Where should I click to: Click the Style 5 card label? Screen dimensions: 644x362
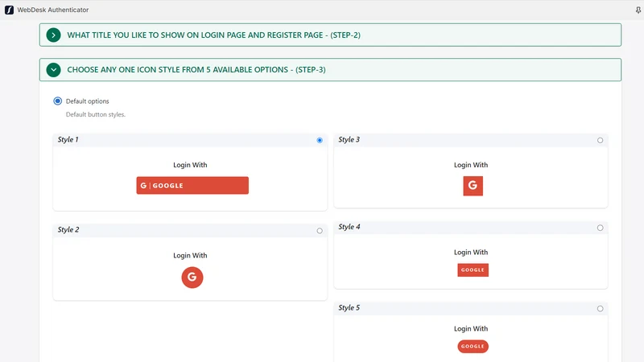(x=349, y=308)
